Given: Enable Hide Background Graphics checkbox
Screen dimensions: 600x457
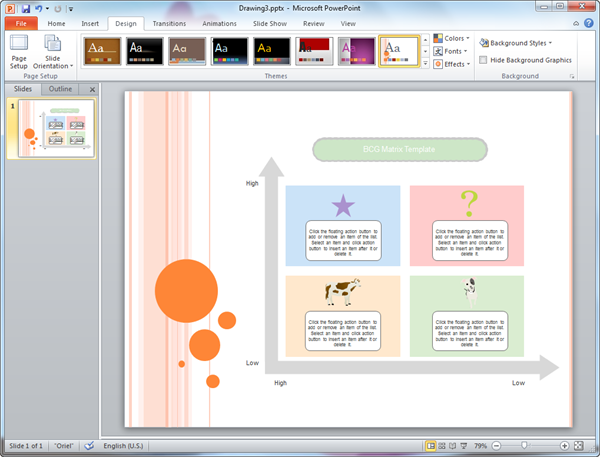Looking at the screenshot, I should 484,60.
